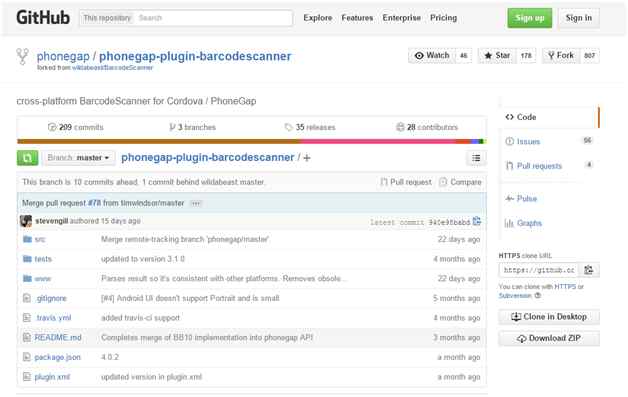Open the 'added travis-ci support' commit message
Viewport: 628px width, 397px height.
[x=140, y=318]
